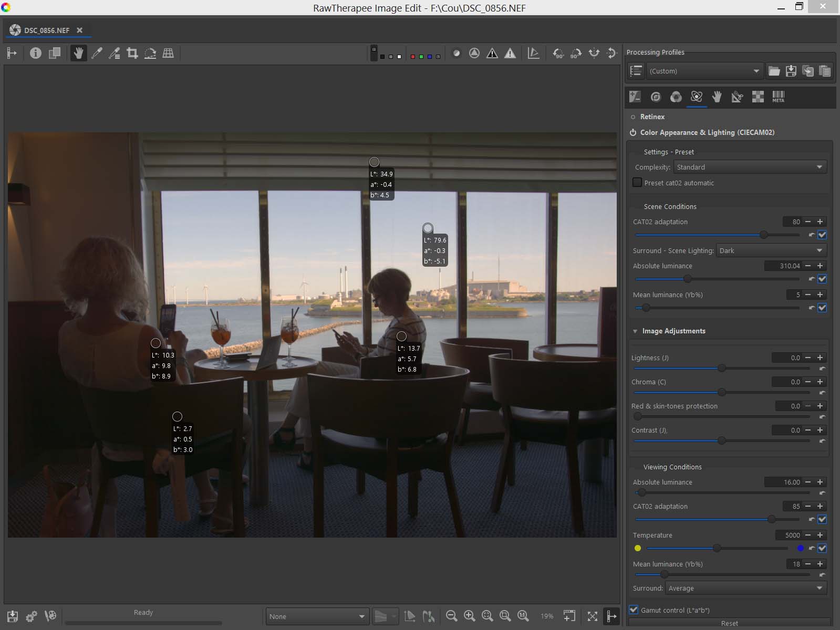Select the Hand navigation tool
Image resolution: width=840 pixels, height=630 pixels.
(x=78, y=53)
